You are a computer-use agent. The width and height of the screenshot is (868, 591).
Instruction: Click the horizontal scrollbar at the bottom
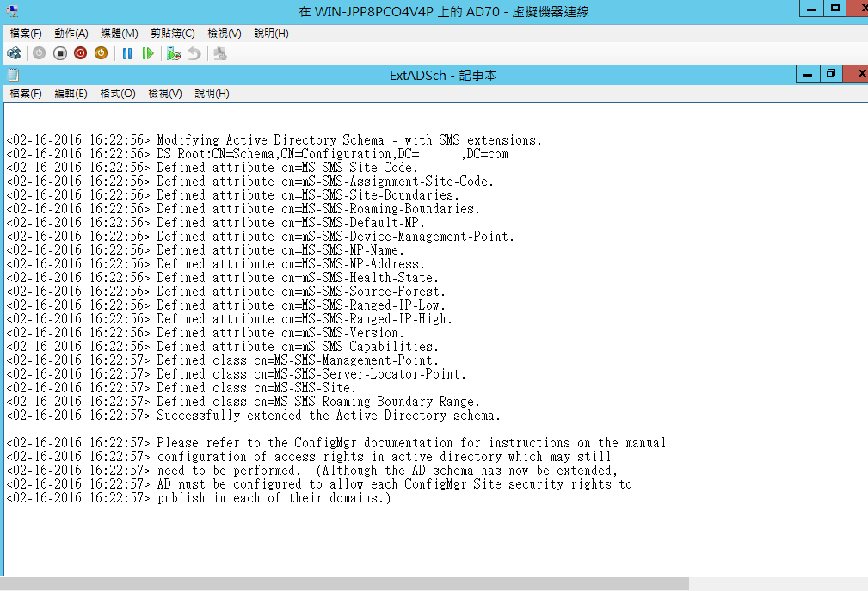tap(344, 584)
